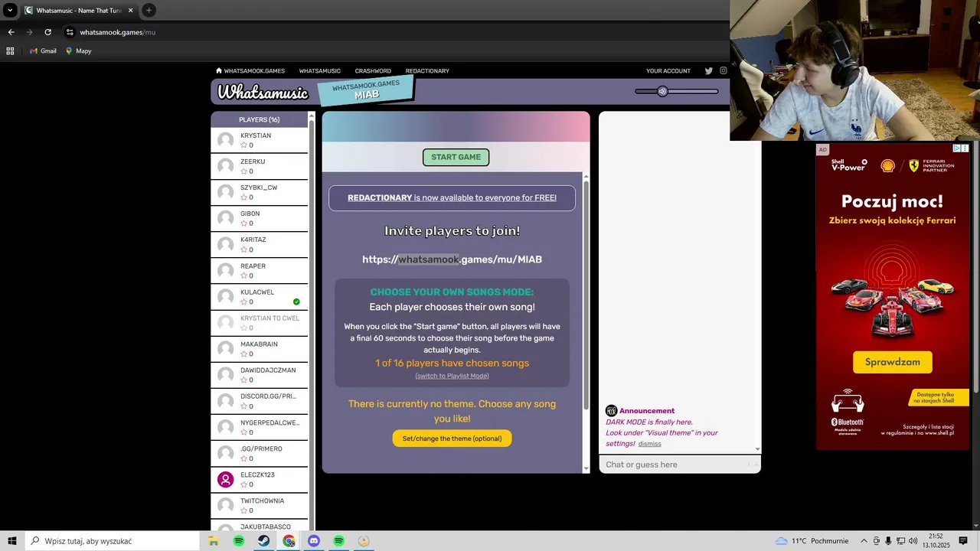980x551 pixels.
Task: Select K4RITAZ player row
Action: (260, 244)
